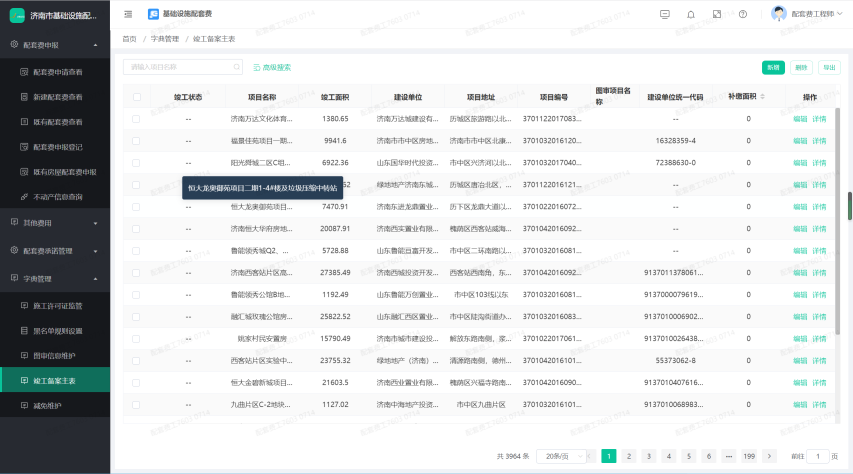Sort by 补偿面积 column arrows
The image size is (853, 474).
[765, 97]
